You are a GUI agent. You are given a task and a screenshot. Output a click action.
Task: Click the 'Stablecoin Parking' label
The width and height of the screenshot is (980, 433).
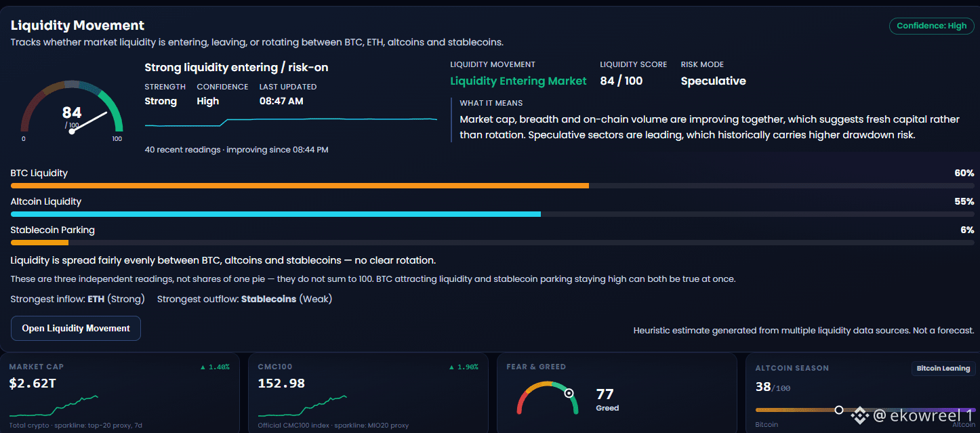point(53,230)
